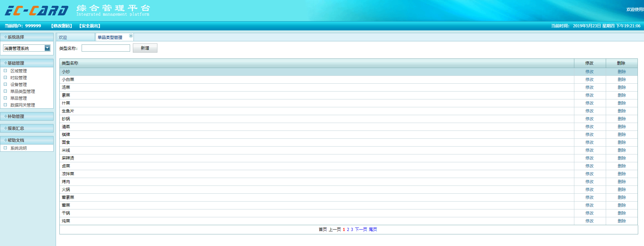Select the 清蒸 row name cell

(317, 127)
